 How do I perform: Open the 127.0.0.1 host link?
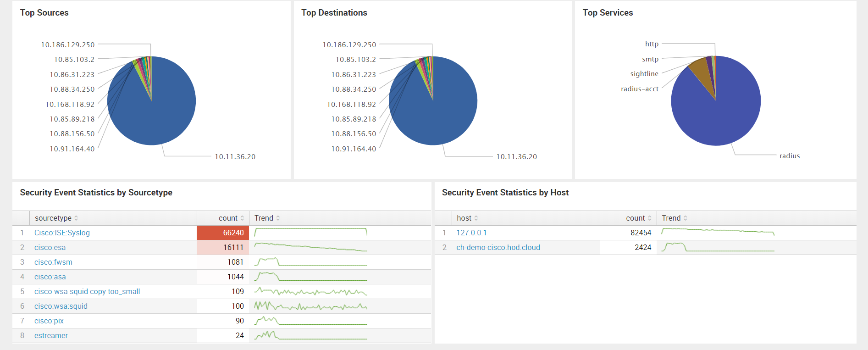click(x=471, y=233)
